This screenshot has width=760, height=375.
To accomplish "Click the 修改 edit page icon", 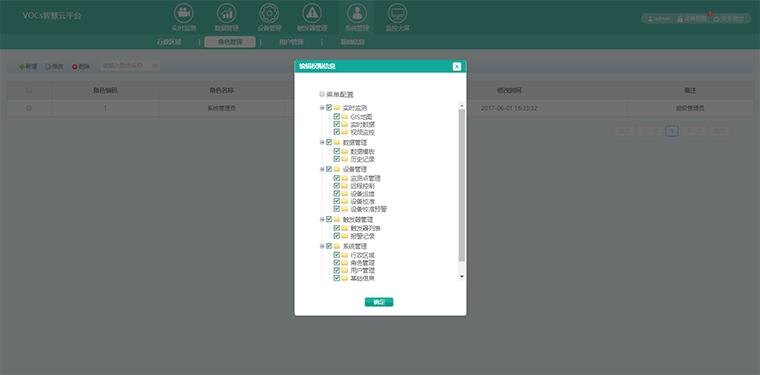I will coord(48,66).
